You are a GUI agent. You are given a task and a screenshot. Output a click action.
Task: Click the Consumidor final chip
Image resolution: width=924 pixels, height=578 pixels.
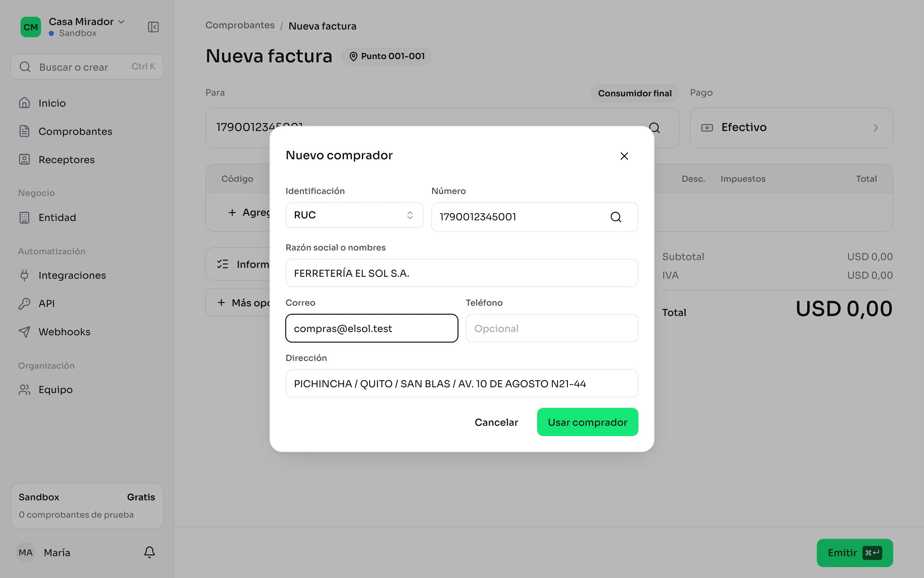point(635,93)
